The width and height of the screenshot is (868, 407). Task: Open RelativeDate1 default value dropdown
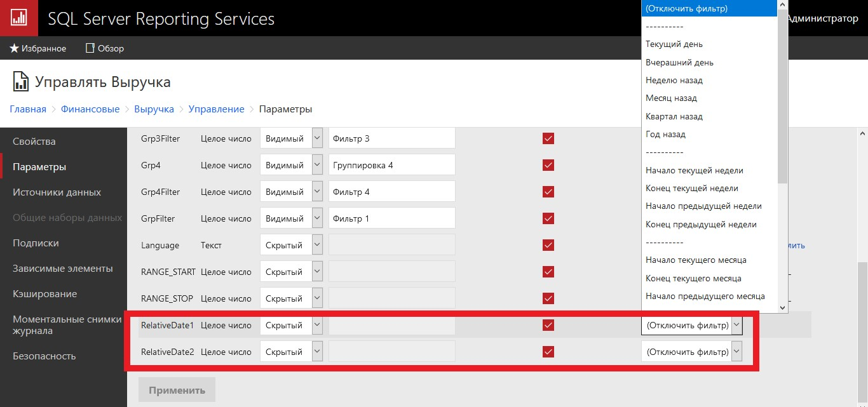tap(691, 325)
